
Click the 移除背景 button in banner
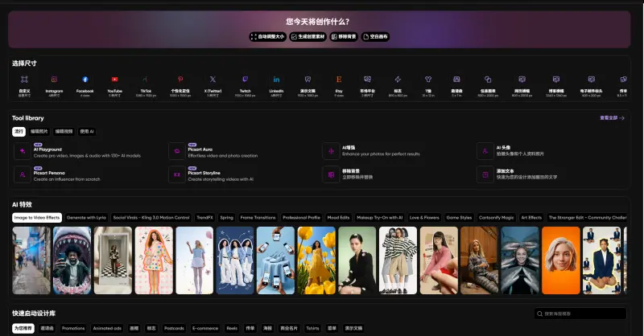(x=345, y=36)
